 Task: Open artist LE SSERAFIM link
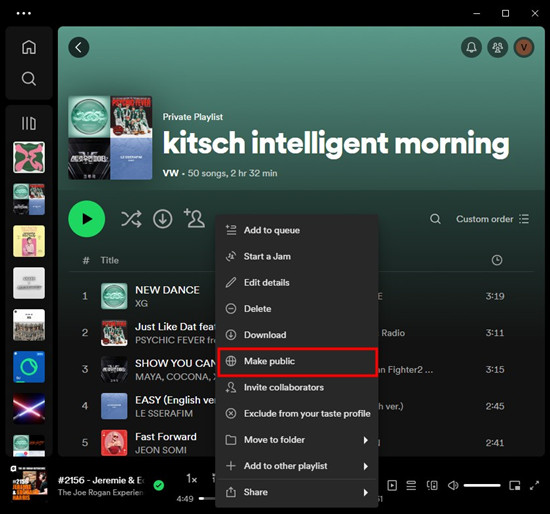point(164,413)
